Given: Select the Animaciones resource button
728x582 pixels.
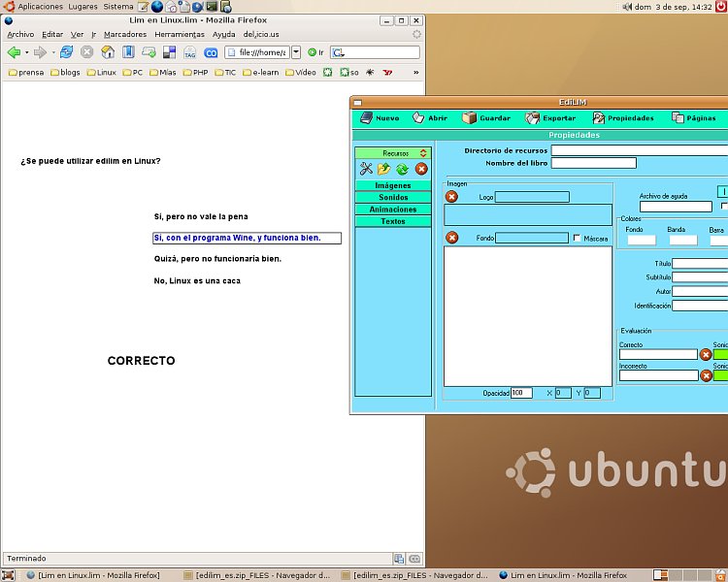Looking at the screenshot, I should (x=393, y=210).
